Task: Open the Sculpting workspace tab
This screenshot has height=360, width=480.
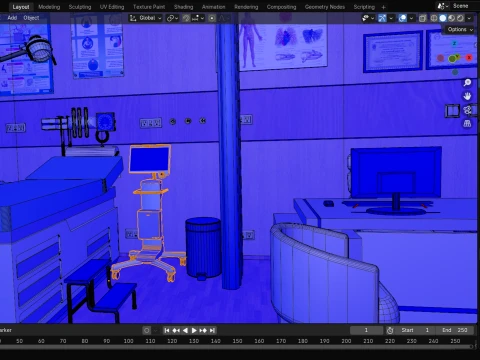Action: 80,7
